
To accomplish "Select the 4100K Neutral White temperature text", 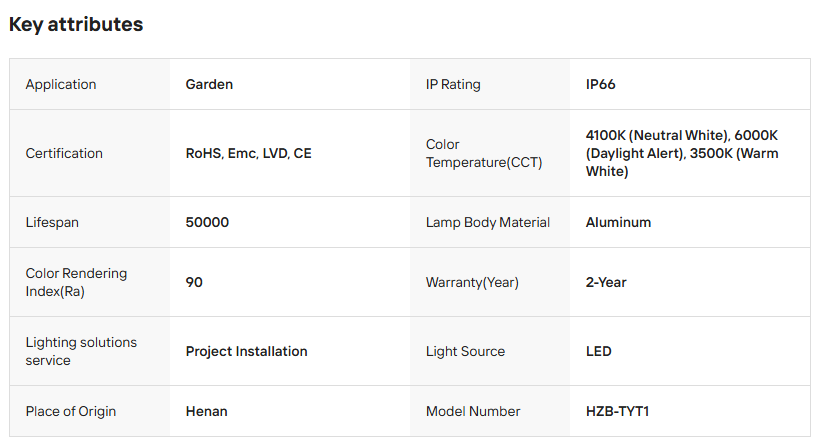I will click(658, 136).
